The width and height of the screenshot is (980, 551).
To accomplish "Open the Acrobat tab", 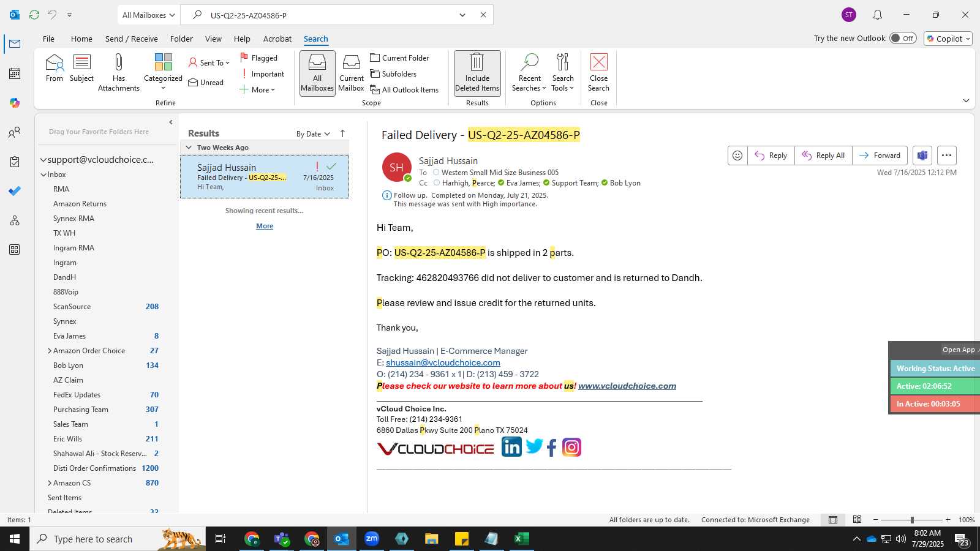I will point(277,39).
